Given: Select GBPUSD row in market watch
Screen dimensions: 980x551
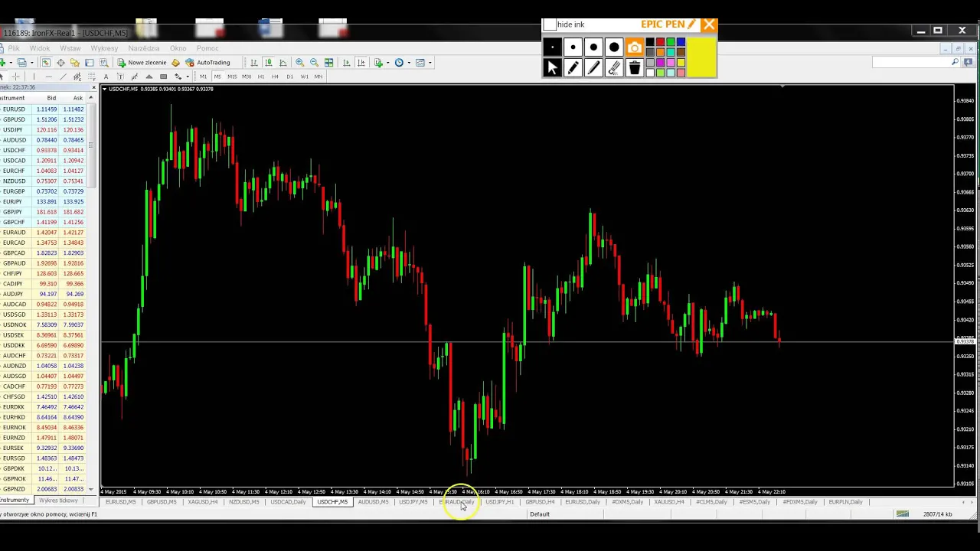Looking at the screenshot, I should click(43, 119).
